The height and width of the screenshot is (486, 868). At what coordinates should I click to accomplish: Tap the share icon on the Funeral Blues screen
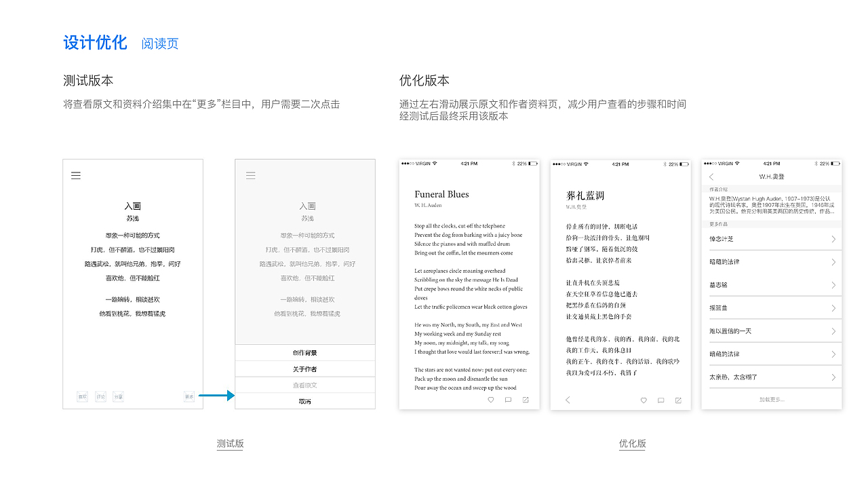click(x=526, y=400)
